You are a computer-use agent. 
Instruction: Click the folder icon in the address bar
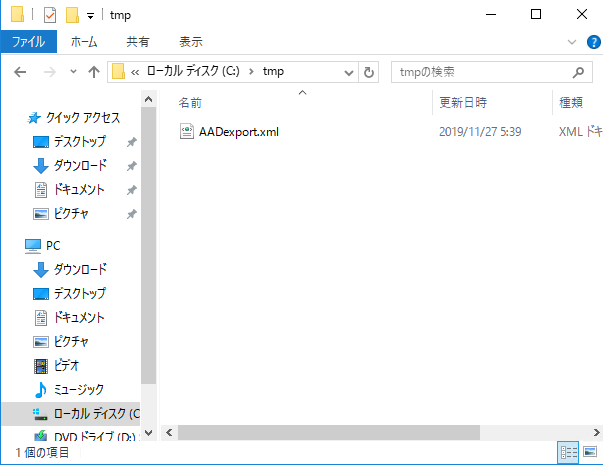tap(118, 72)
